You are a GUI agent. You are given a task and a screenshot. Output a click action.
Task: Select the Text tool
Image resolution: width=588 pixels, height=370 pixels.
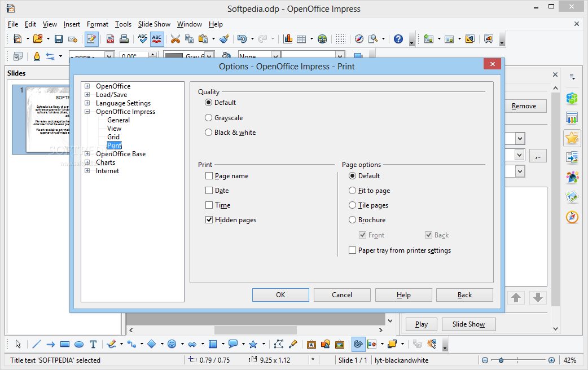pyautogui.click(x=93, y=344)
